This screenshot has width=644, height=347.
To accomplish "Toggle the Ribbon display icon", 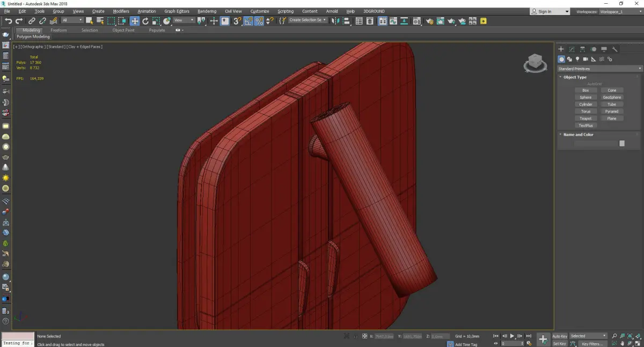I will [x=383, y=21].
